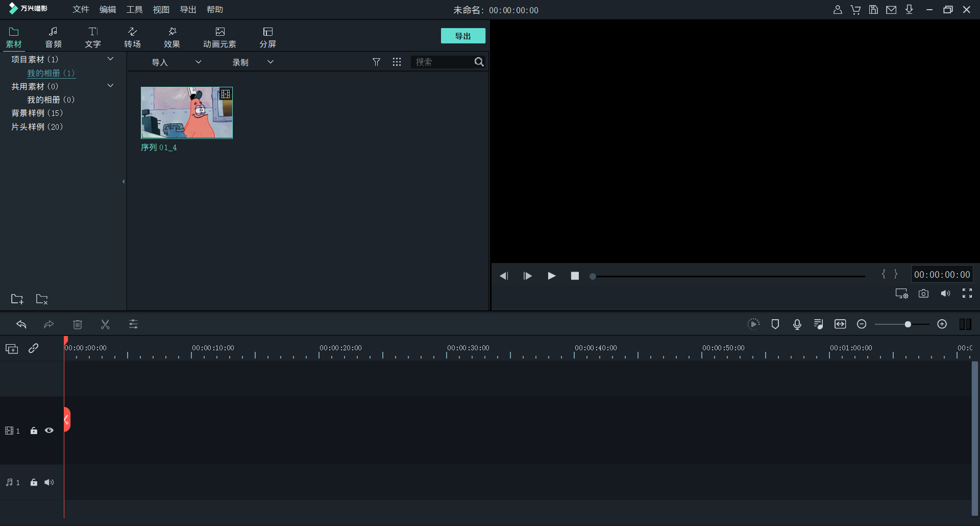Collapse the 项目素材 tree section
980x526 pixels.
click(110, 59)
